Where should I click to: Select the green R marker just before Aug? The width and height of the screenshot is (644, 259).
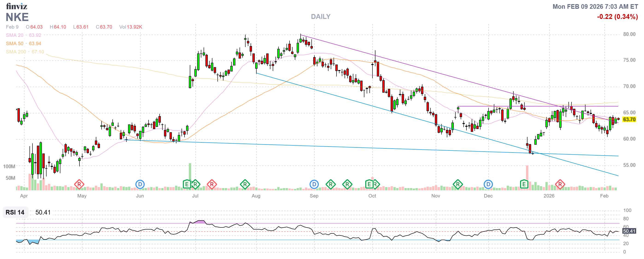pos(245,185)
